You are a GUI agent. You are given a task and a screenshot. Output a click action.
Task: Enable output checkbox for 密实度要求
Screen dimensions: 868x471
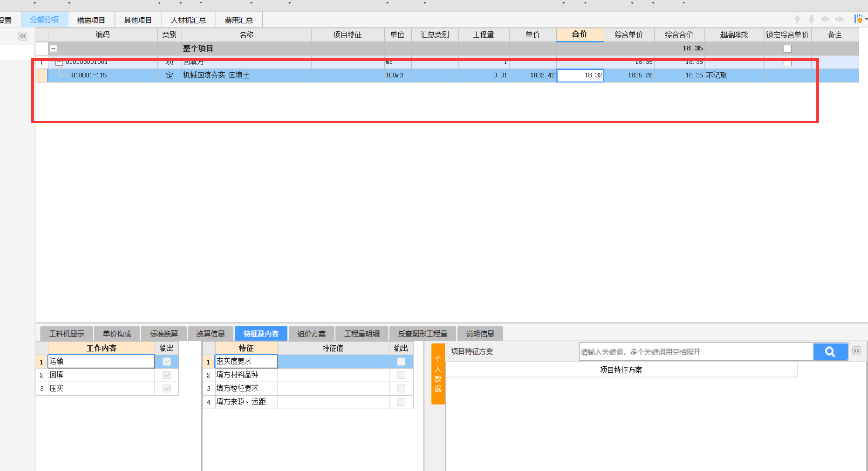pyautogui.click(x=401, y=362)
